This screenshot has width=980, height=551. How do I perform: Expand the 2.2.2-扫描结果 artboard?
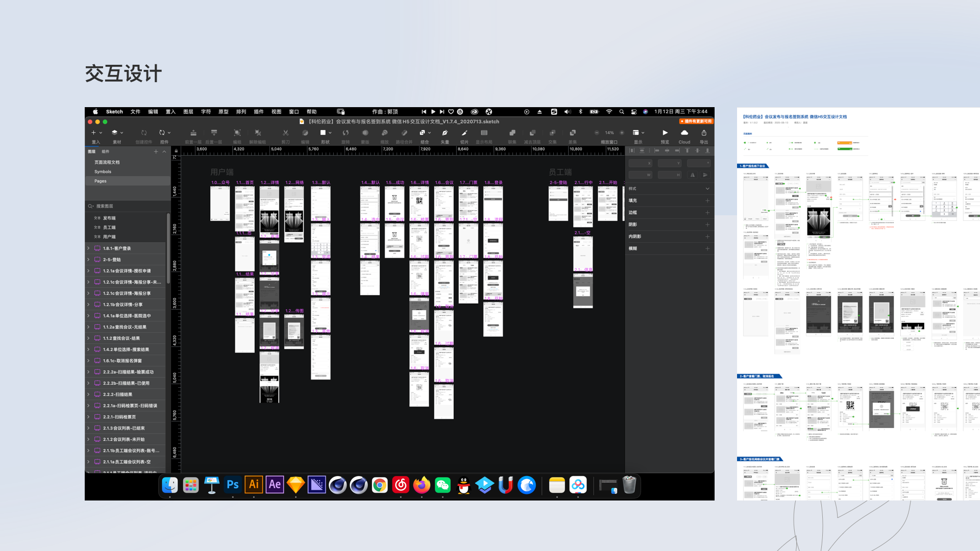coord(88,394)
